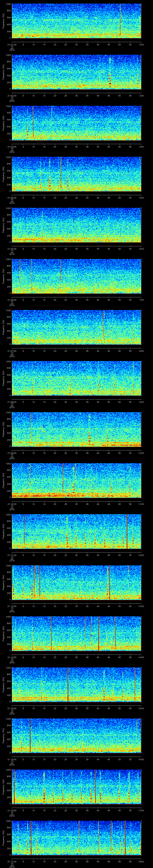This screenshot has width=153, height=868.
Task: Click the "6:00" end-time axis label
Action: tap(141, 248)
